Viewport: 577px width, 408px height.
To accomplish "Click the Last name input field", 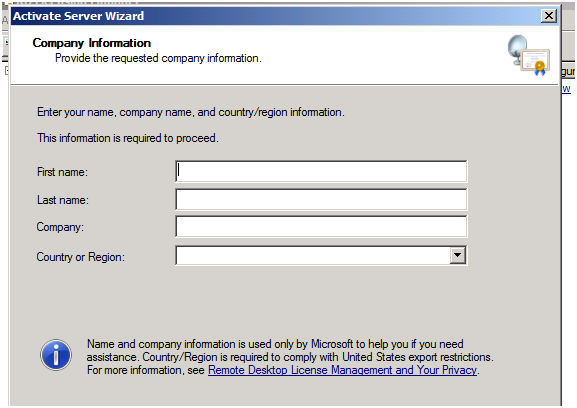I will pos(321,199).
